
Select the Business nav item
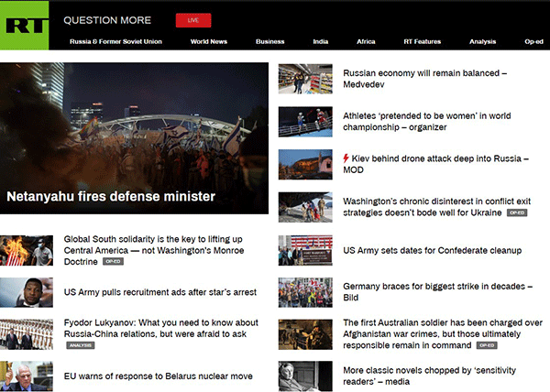(269, 41)
